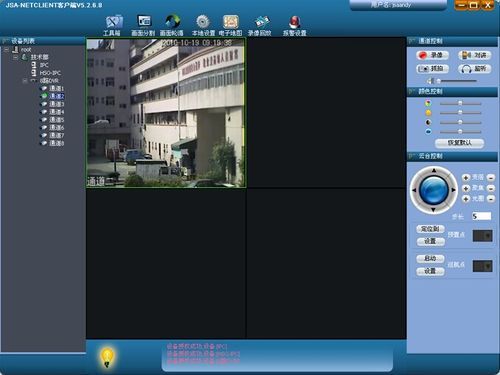
Task: Click the PTZ up arrow on the control wheel
Action: pyautogui.click(x=434, y=171)
